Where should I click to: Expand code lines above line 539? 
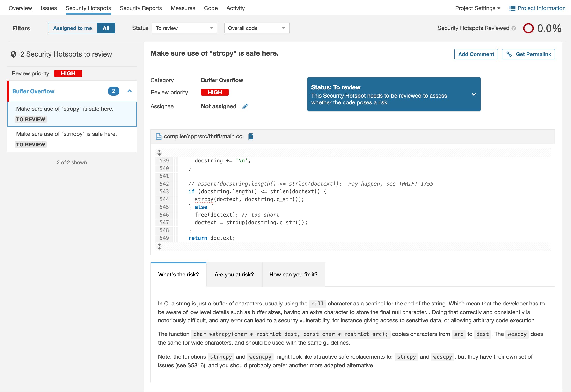(x=159, y=152)
